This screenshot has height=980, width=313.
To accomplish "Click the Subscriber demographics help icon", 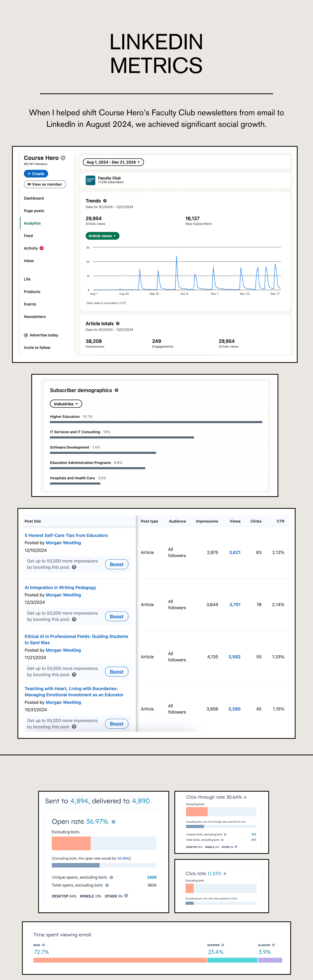I will 117,390.
